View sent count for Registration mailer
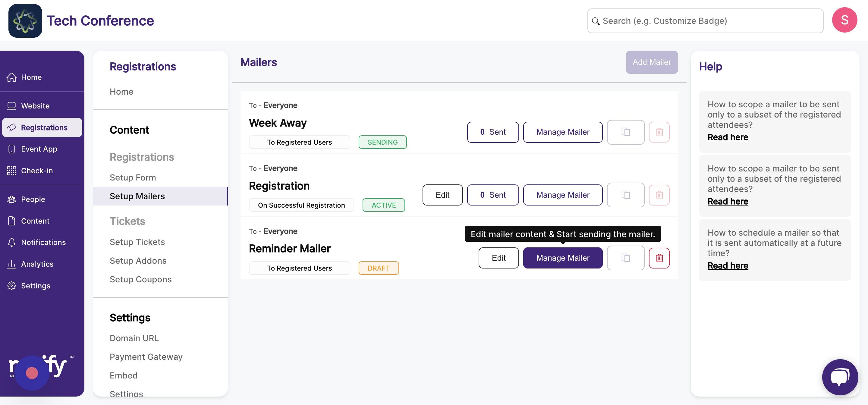The height and width of the screenshot is (405, 868). point(493,195)
